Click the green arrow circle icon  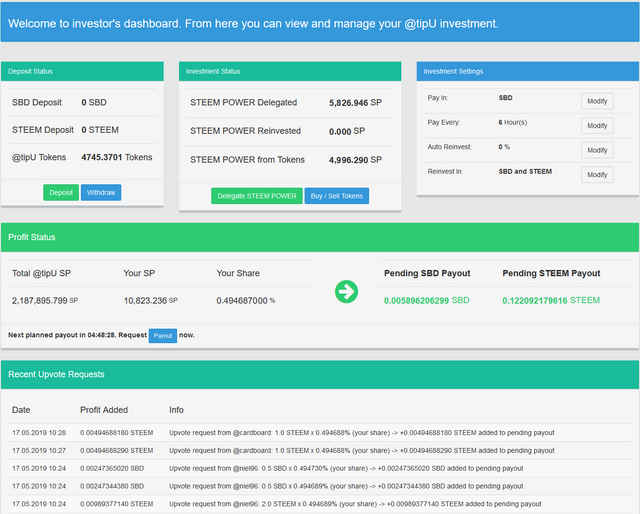tap(346, 291)
